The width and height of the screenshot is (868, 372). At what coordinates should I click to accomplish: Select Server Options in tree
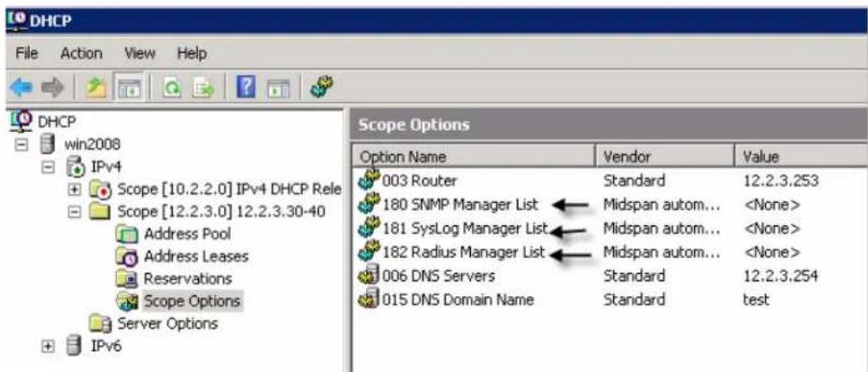point(168,323)
